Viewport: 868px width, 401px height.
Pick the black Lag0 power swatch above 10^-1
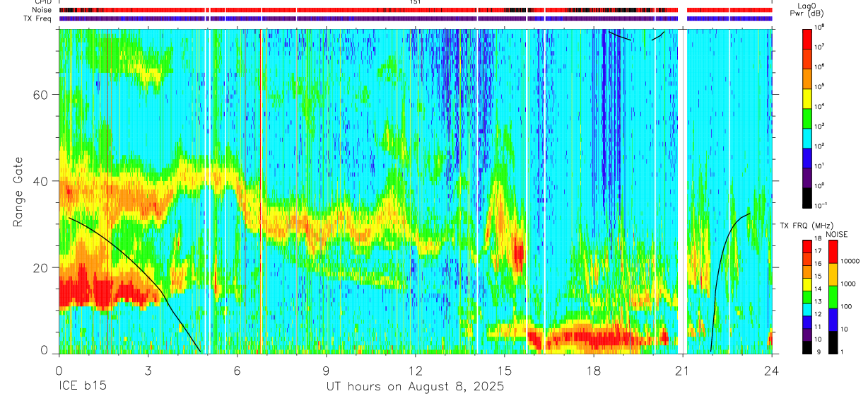808,197
